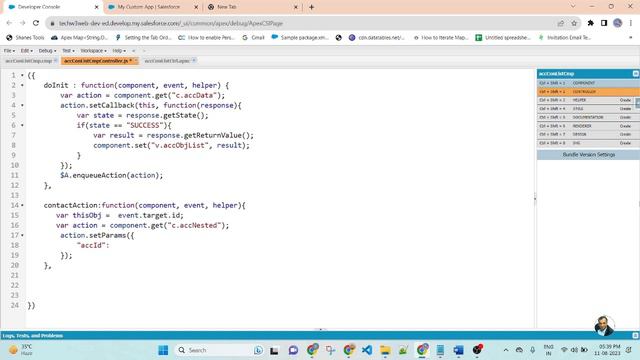Open the File menu
This screenshot has width=640, height=360.
point(9,51)
